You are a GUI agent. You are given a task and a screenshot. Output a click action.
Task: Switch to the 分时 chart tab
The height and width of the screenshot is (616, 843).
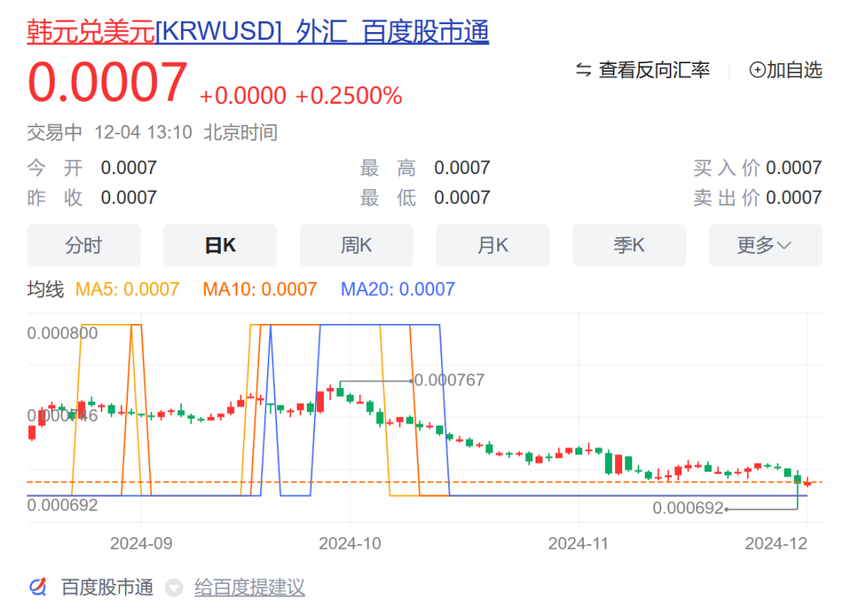[84, 245]
